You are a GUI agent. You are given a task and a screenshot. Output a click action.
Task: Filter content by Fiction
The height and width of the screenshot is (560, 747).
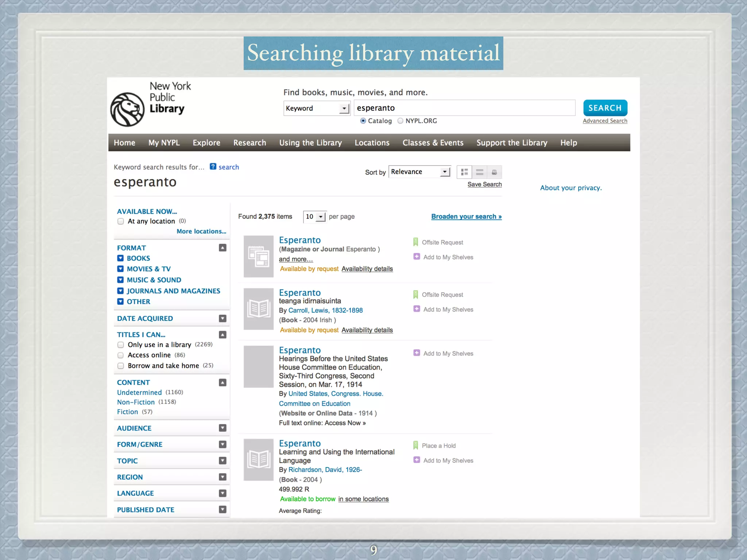point(127,412)
